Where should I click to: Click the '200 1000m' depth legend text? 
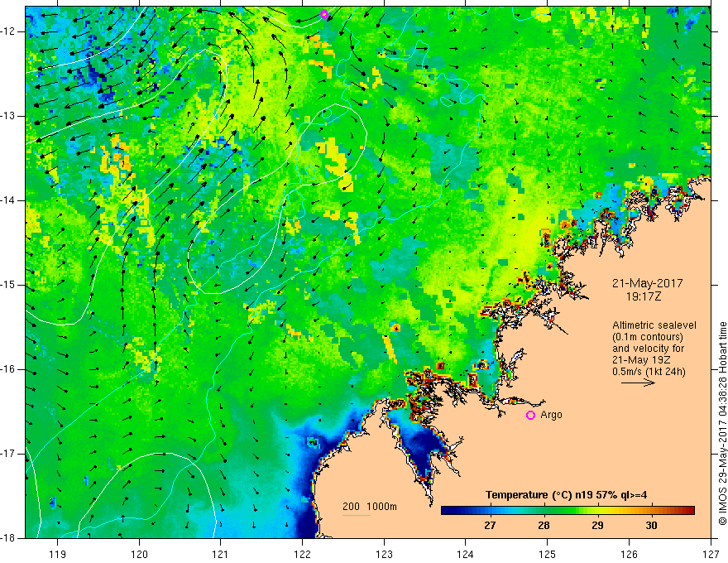coord(370,507)
